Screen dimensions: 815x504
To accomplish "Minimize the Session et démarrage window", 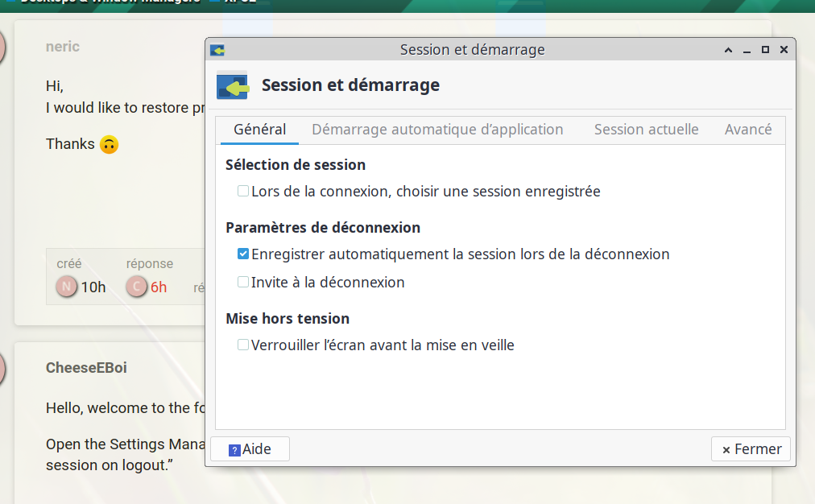I will point(747,50).
